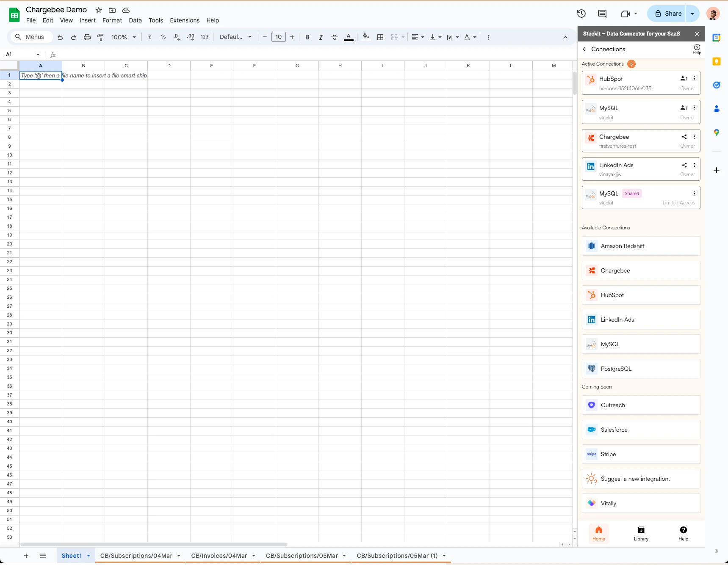Screen dimensions: 728x565
Task: Open the Extensions menu
Action: pyautogui.click(x=185, y=20)
